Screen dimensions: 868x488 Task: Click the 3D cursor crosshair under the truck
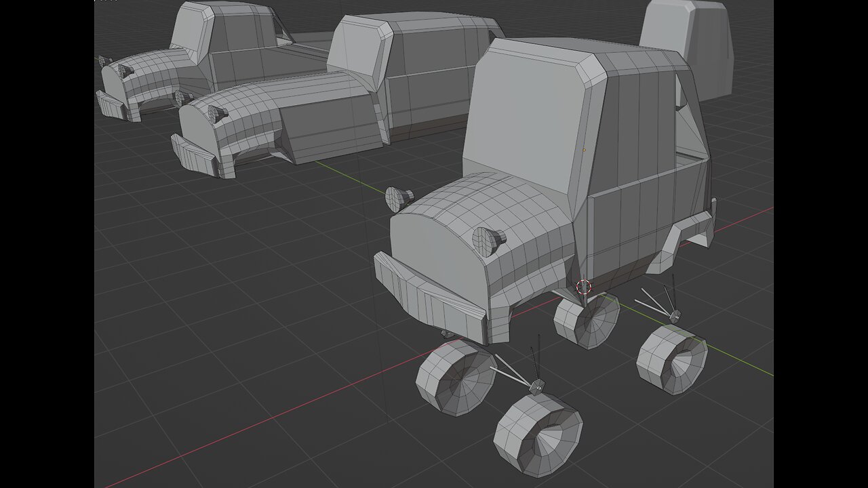584,288
